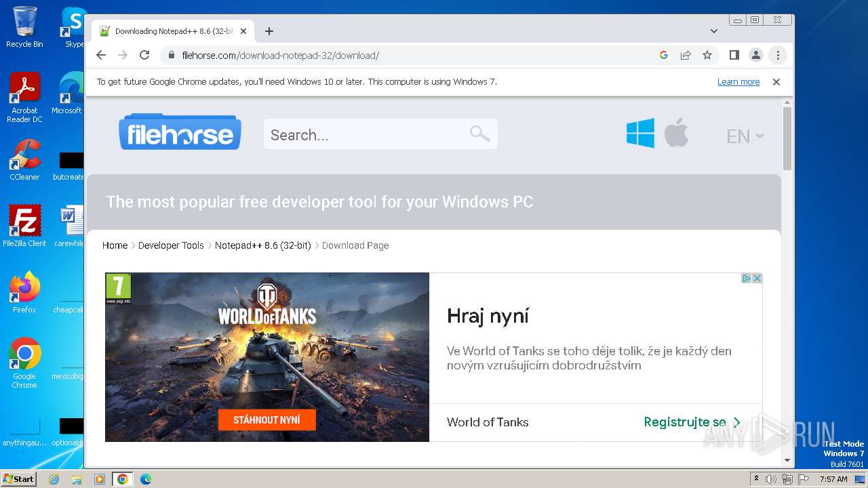Open CCleaner desktop shortcut
The height and width of the screenshot is (488, 868).
[24, 160]
